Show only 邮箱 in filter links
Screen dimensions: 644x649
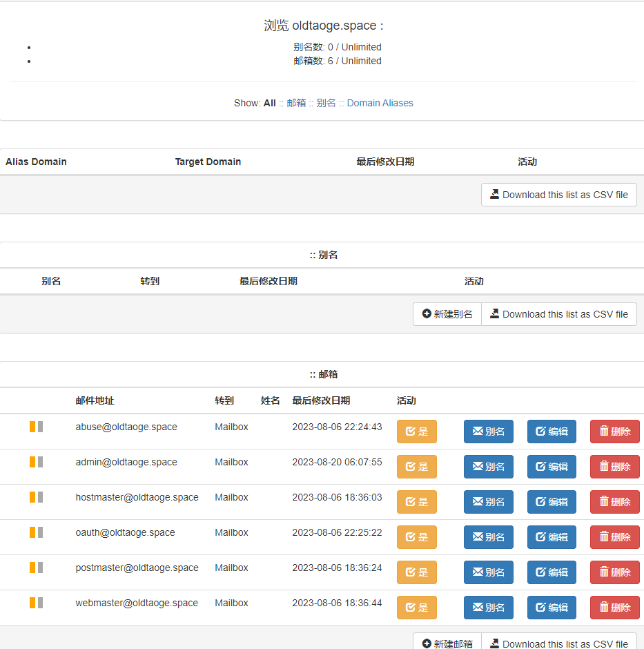[x=296, y=103]
